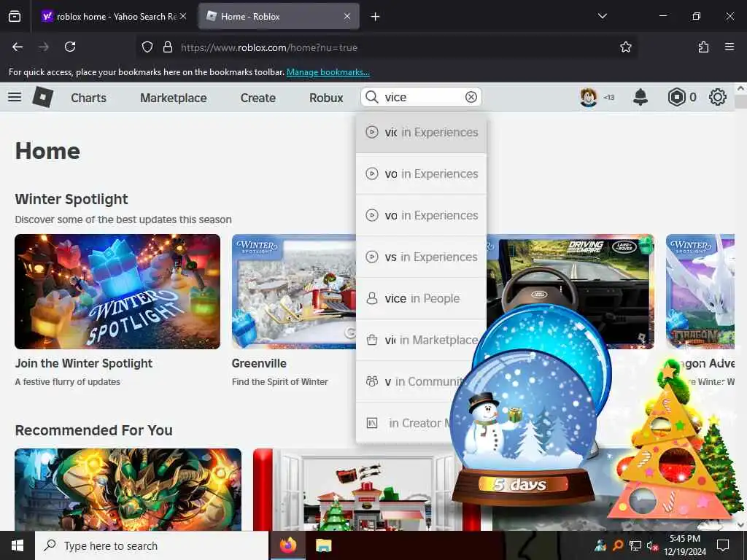This screenshot has height=560, width=747.
Task: Bookmark this page with the star
Action: 625,47
